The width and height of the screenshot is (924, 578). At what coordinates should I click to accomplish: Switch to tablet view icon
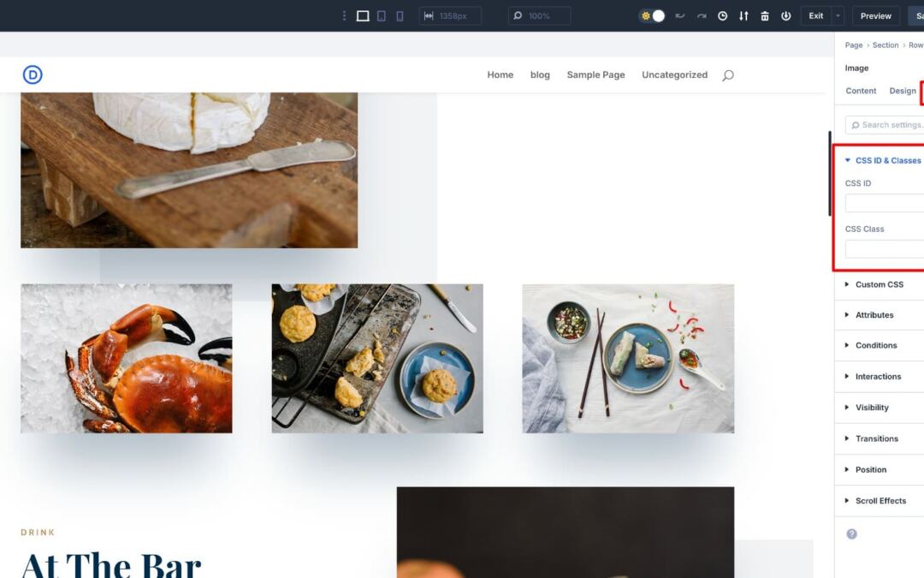click(x=382, y=16)
